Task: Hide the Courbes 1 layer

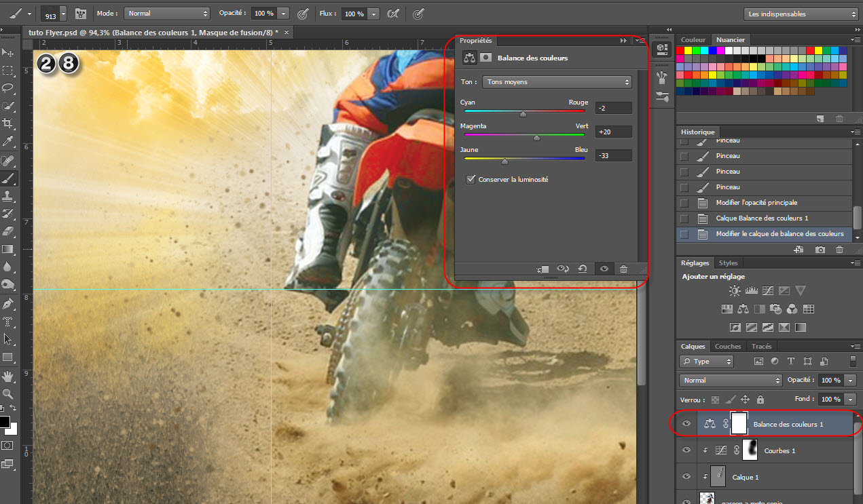Action: coord(686,450)
